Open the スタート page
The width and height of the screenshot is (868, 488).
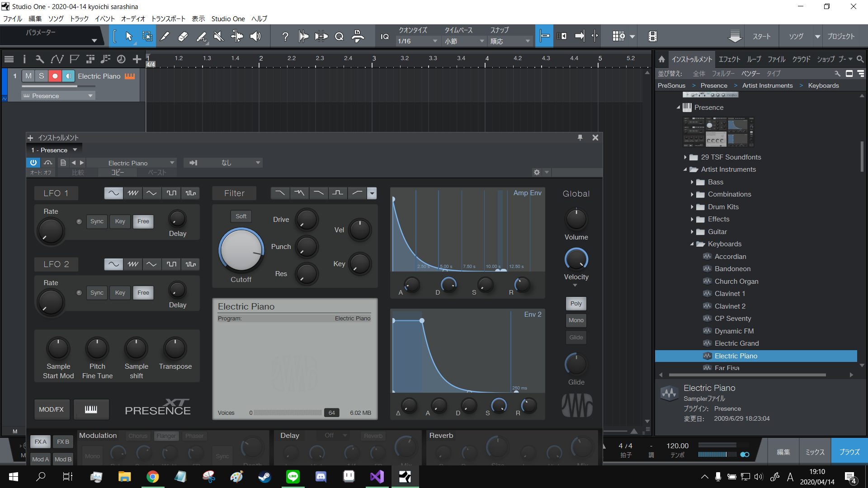[761, 36]
